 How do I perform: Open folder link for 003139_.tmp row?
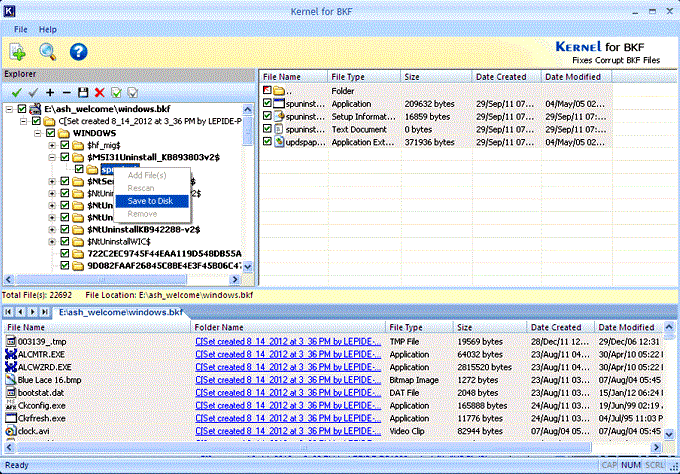(x=288, y=342)
